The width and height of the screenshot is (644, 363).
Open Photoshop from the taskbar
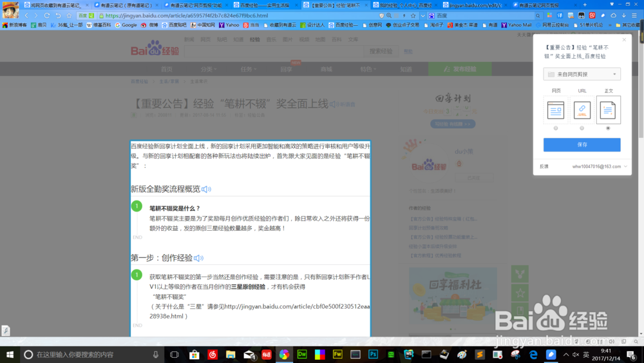374,355
